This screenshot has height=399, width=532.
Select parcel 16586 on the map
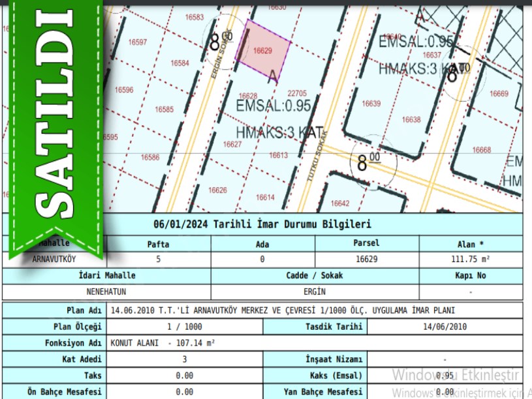tap(150, 157)
